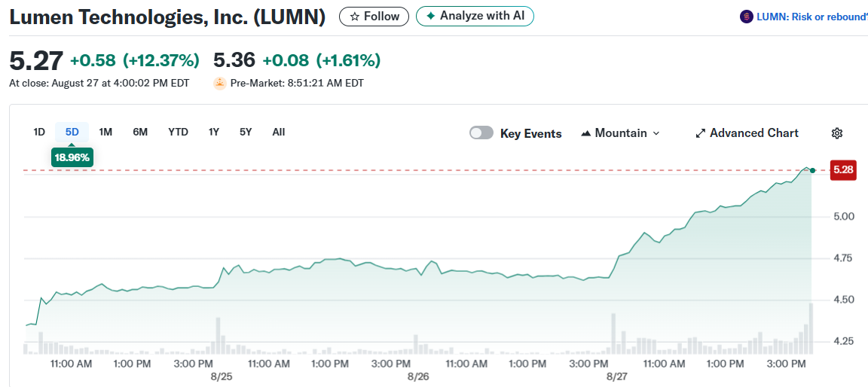868x387 pixels.
Task: Click the closing price 5.27
Action: (36, 61)
